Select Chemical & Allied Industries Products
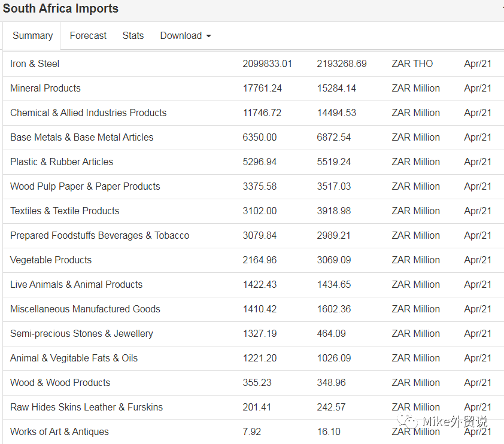This screenshot has height=444, width=504. click(89, 113)
